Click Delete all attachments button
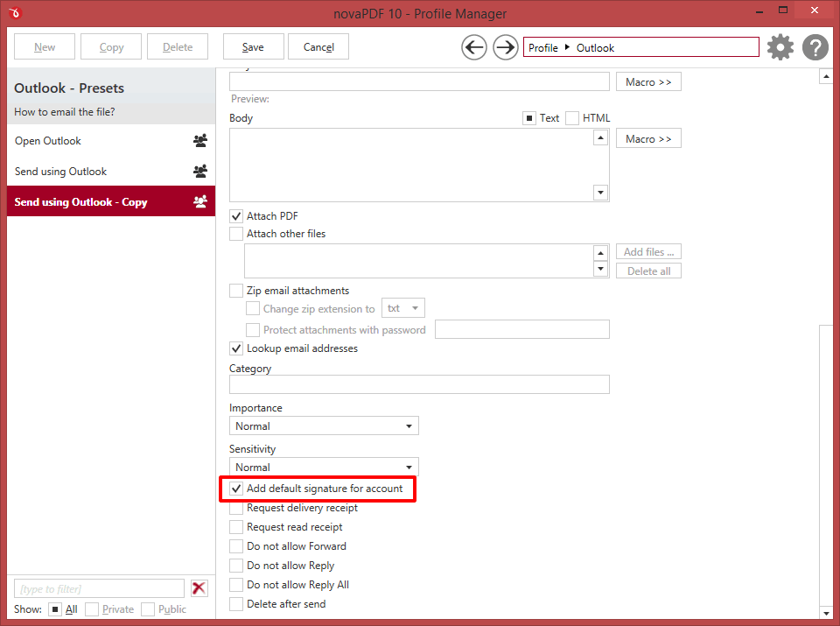This screenshot has width=840, height=626. [x=648, y=271]
